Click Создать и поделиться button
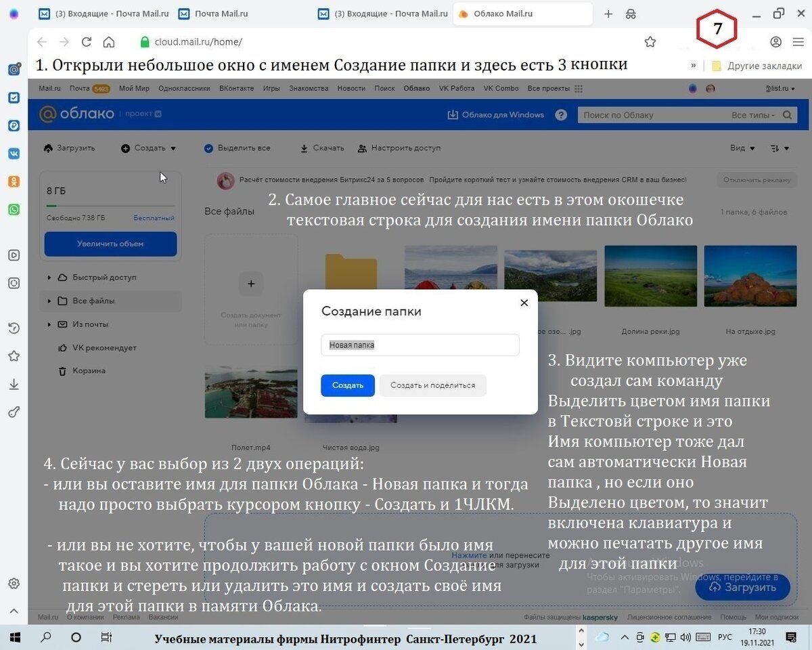Screen dimensions: 812x650 (x=432, y=385)
